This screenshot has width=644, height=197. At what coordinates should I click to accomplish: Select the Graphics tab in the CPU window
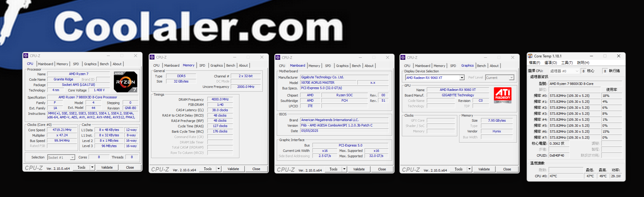[x=90, y=64]
